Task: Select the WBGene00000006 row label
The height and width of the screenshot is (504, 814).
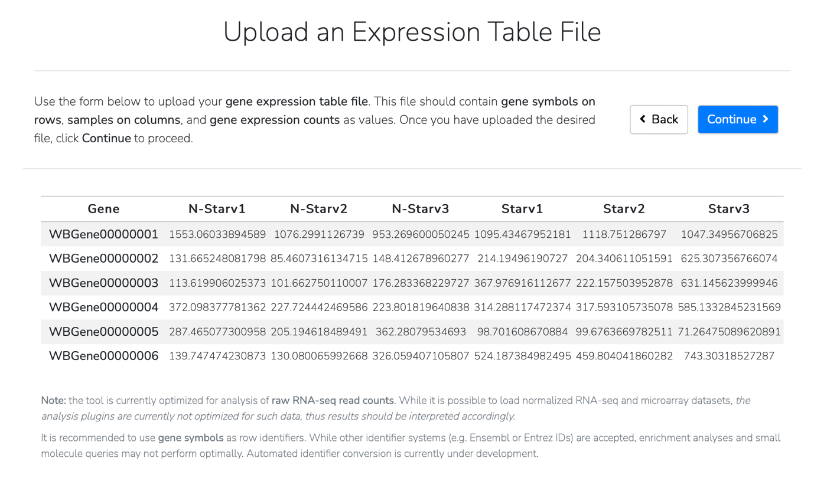Action: [103, 356]
